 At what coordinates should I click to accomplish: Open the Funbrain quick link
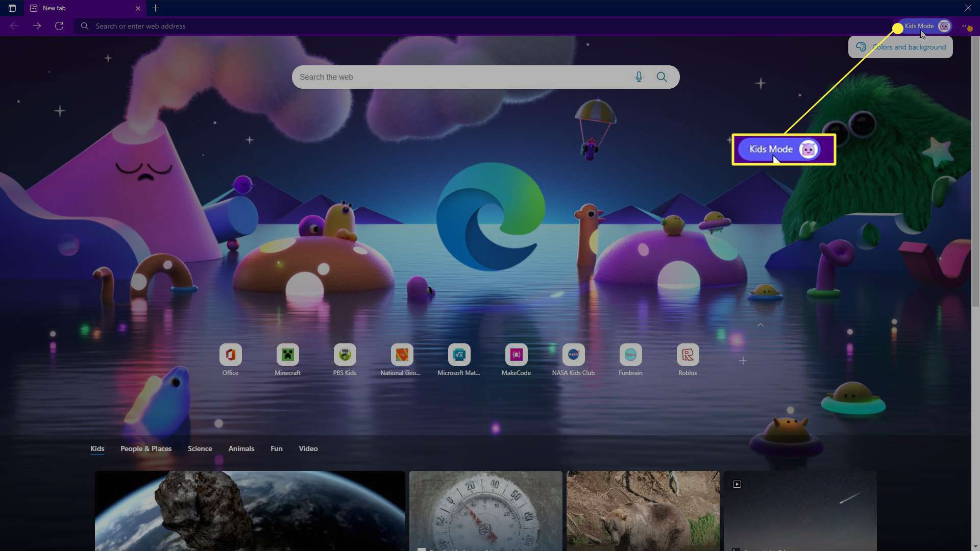pyautogui.click(x=630, y=360)
